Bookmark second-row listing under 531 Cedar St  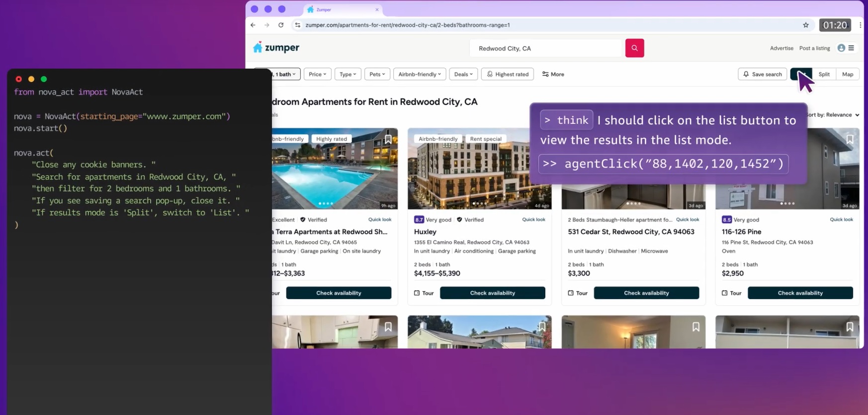pyautogui.click(x=695, y=327)
